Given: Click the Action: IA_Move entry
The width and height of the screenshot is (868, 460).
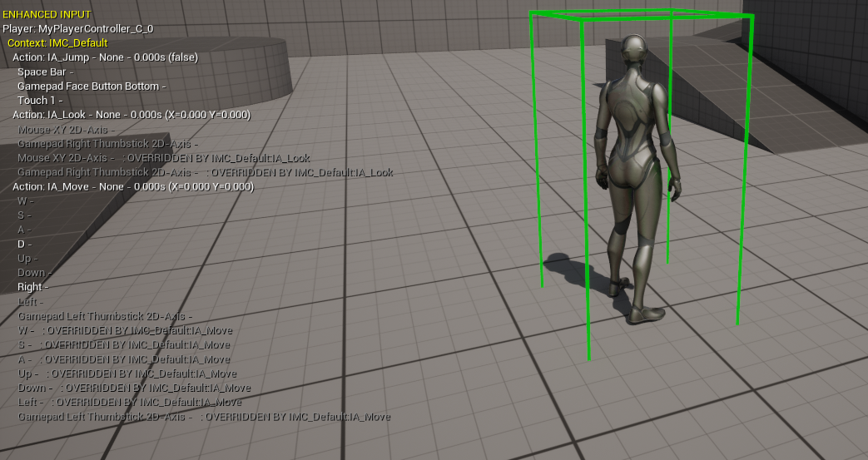Looking at the screenshot, I should (132, 186).
